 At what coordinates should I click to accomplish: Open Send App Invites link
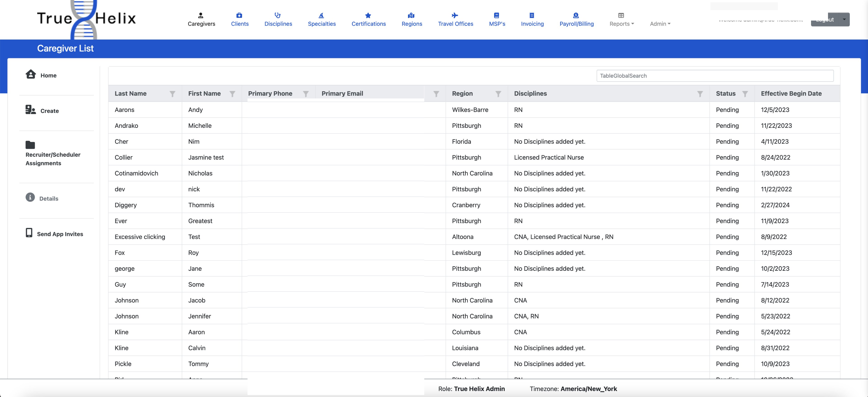point(60,234)
